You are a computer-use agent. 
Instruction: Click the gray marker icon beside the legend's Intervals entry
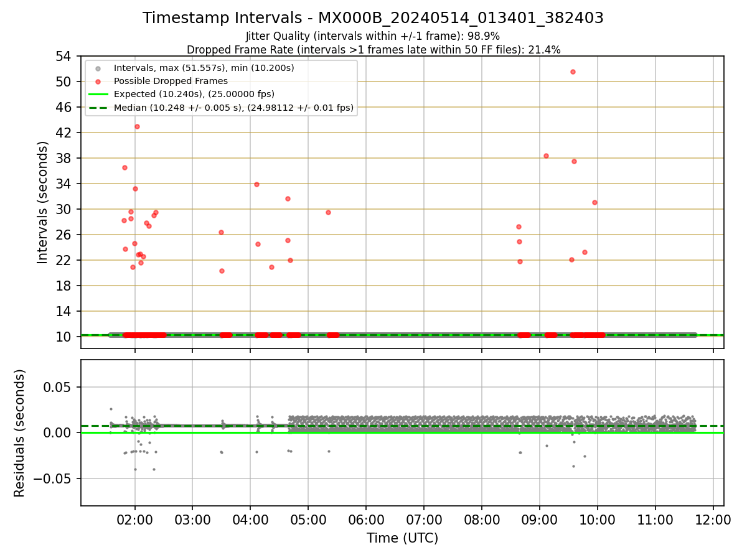pyautogui.click(x=98, y=68)
